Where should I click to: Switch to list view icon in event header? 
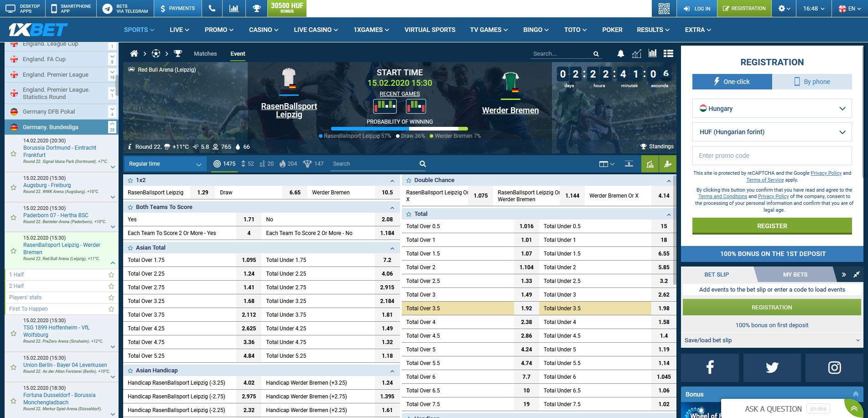click(669, 54)
